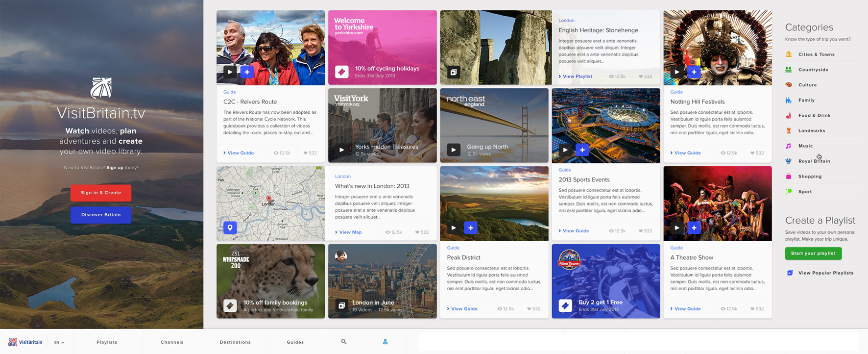Viewport: 868px width, 354px height.
Task: Play the Peak District video
Action: coord(454,228)
